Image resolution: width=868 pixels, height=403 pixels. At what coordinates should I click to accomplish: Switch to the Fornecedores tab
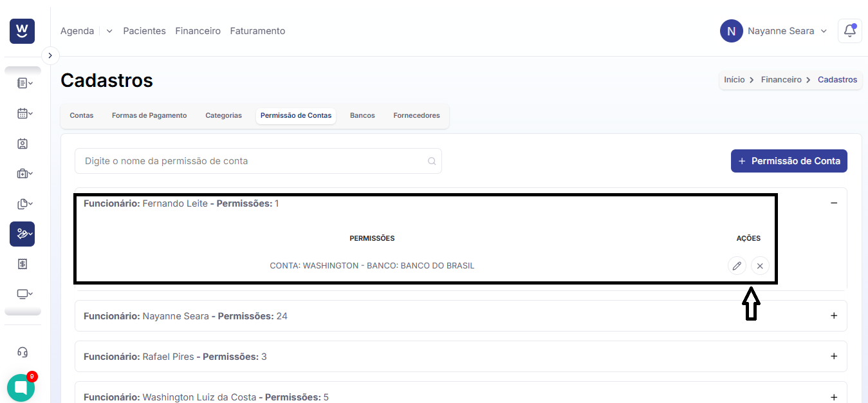click(416, 116)
